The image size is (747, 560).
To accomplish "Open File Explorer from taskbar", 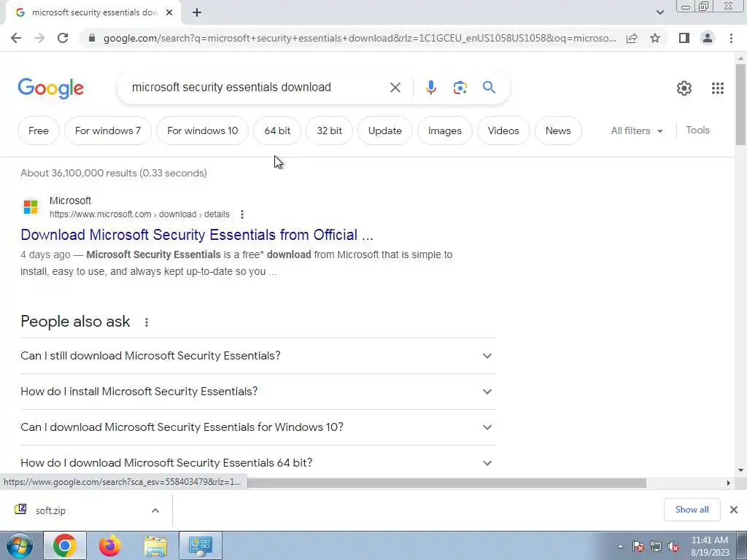I will pyautogui.click(x=155, y=545).
